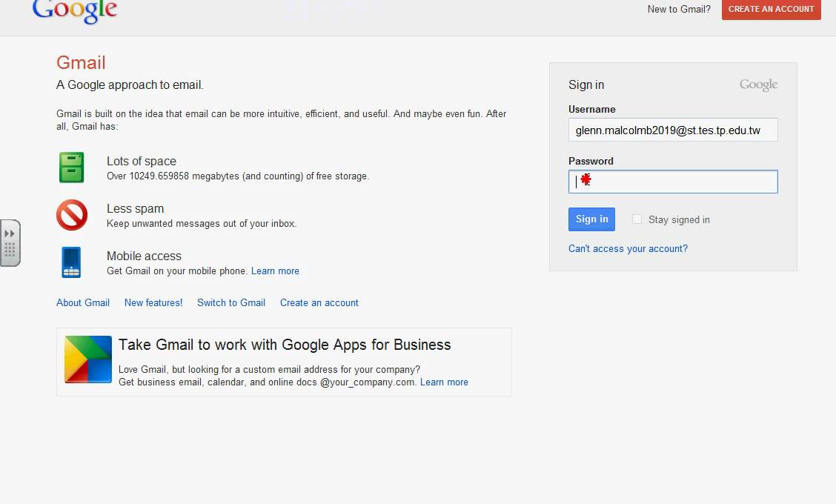The width and height of the screenshot is (836, 504).
Task: Click the gray Google logo in sign-in box
Action: (758, 85)
